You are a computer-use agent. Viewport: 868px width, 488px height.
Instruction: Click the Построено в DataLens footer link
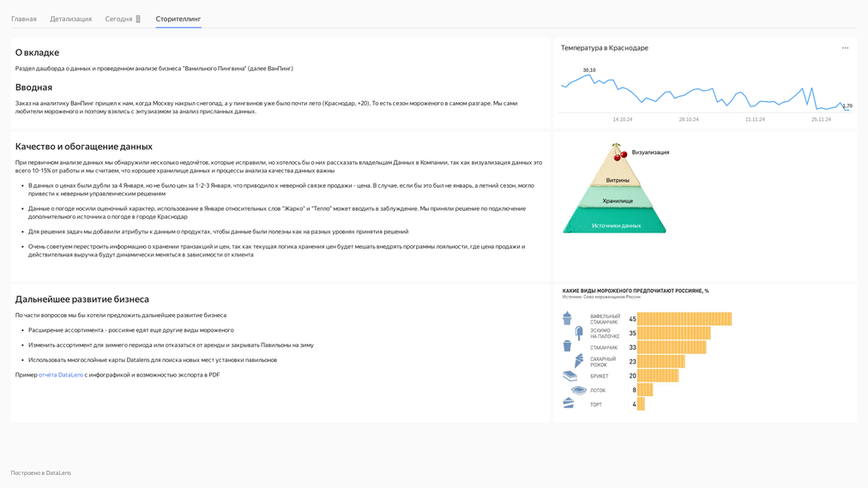[41, 473]
